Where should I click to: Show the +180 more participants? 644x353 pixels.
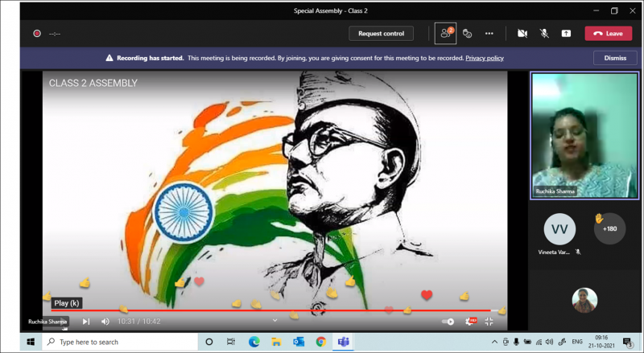click(x=609, y=228)
